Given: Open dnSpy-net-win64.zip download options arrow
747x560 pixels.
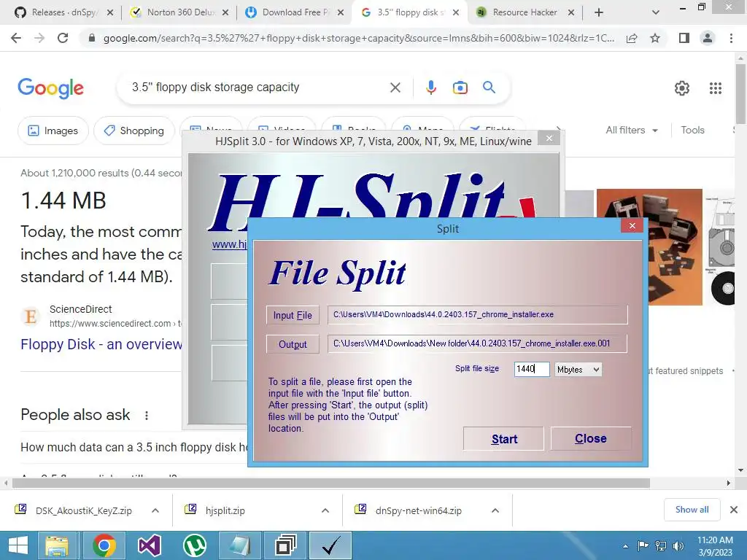Looking at the screenshot, I should point(495,510).
